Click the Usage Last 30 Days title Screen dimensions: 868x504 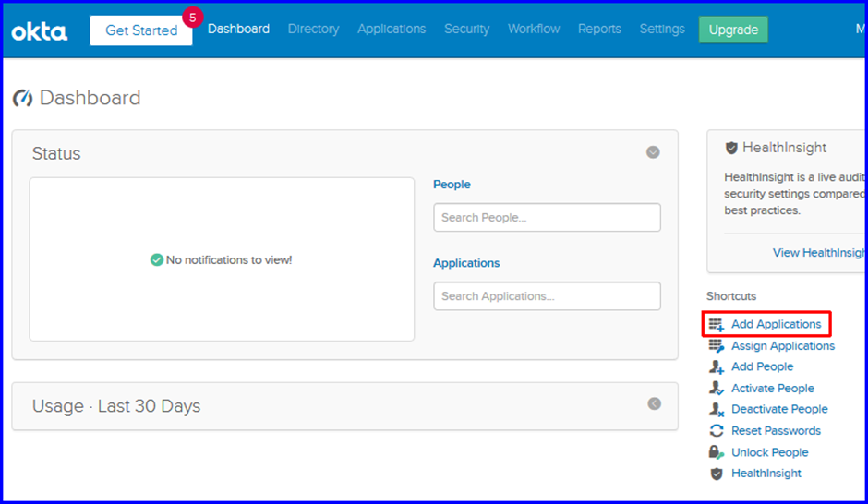coord(116,406)
